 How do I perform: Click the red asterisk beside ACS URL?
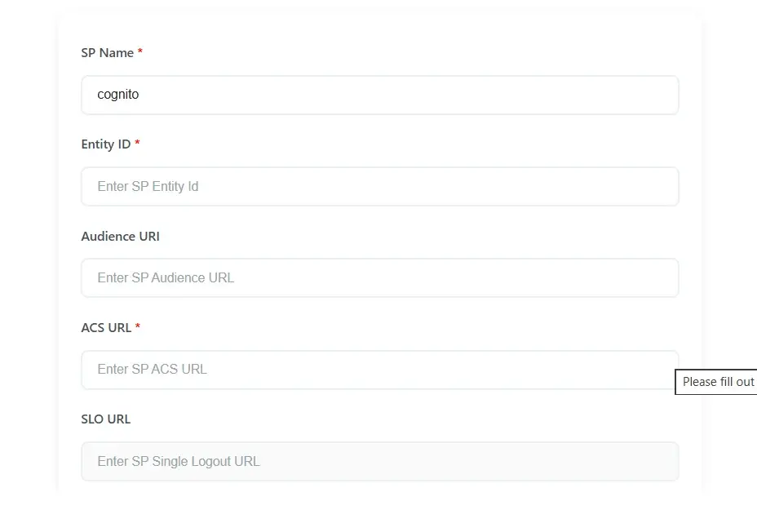[137, 326]
